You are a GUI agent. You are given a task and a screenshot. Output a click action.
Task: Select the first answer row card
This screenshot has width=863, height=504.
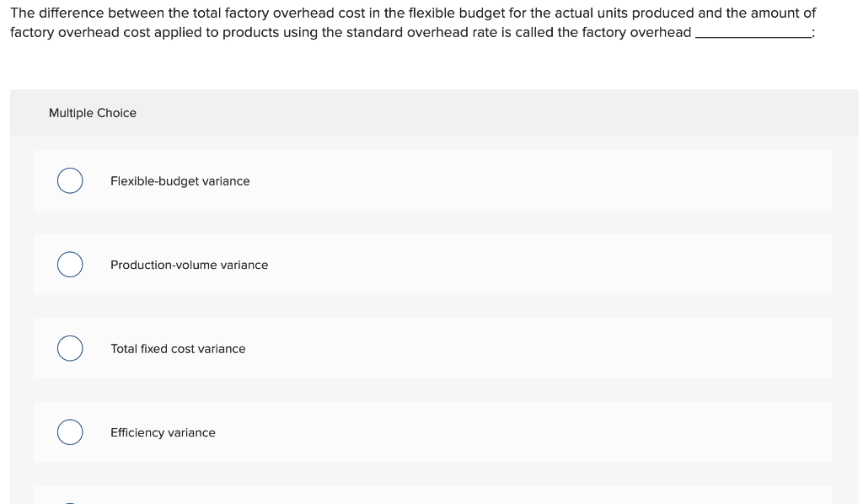(433, 180)
